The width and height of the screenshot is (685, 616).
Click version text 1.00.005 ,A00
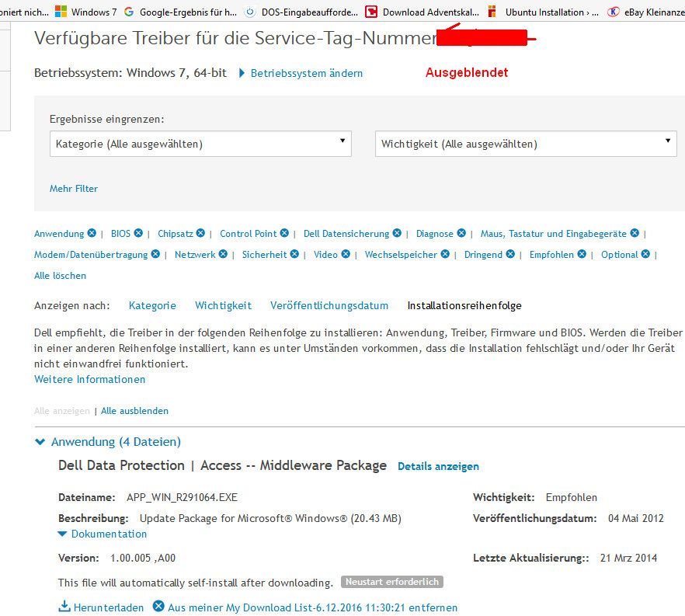coord(143,558)
